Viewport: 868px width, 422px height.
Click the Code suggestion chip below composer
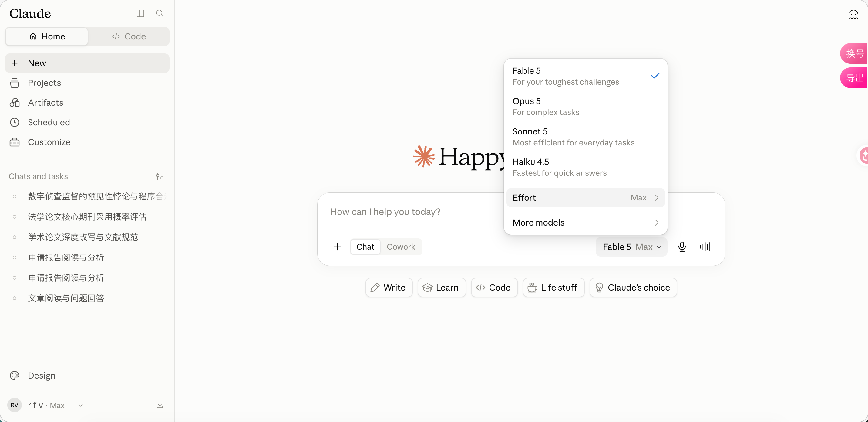494,288
